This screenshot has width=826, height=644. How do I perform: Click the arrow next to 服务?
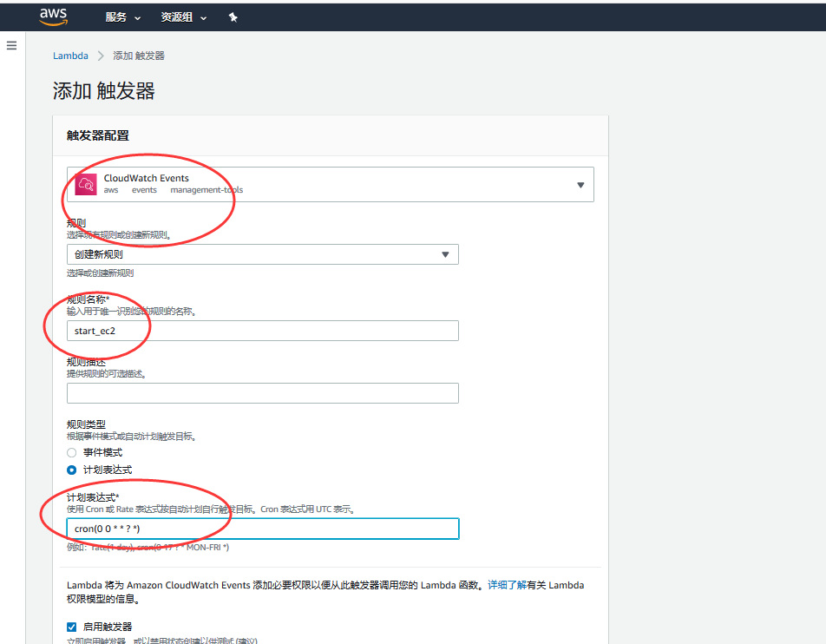click(138, 18)
